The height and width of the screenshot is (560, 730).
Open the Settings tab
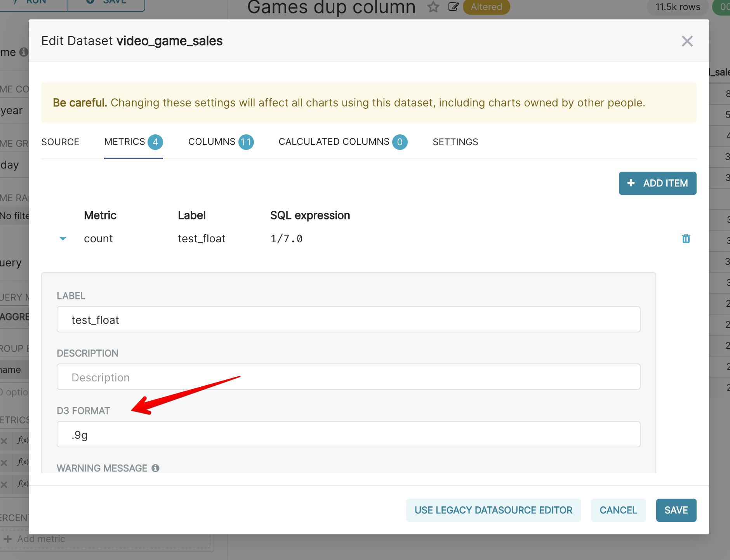tap(455, 142)
